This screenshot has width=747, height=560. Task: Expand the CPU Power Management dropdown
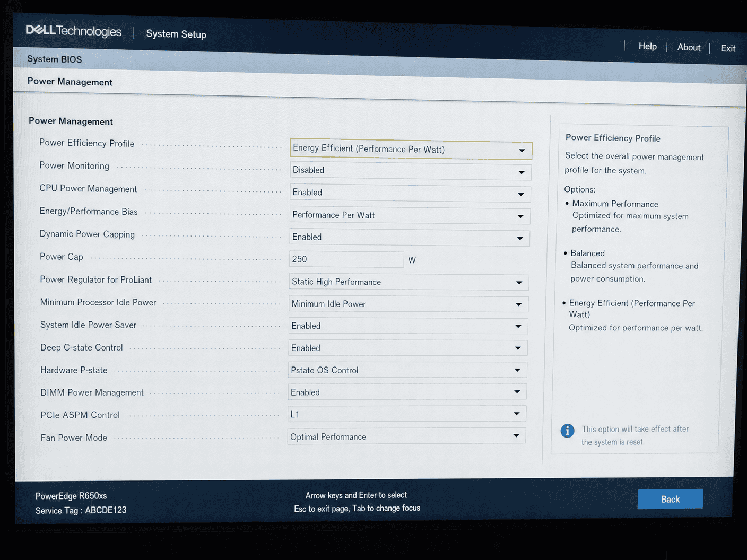pos(410,194)
